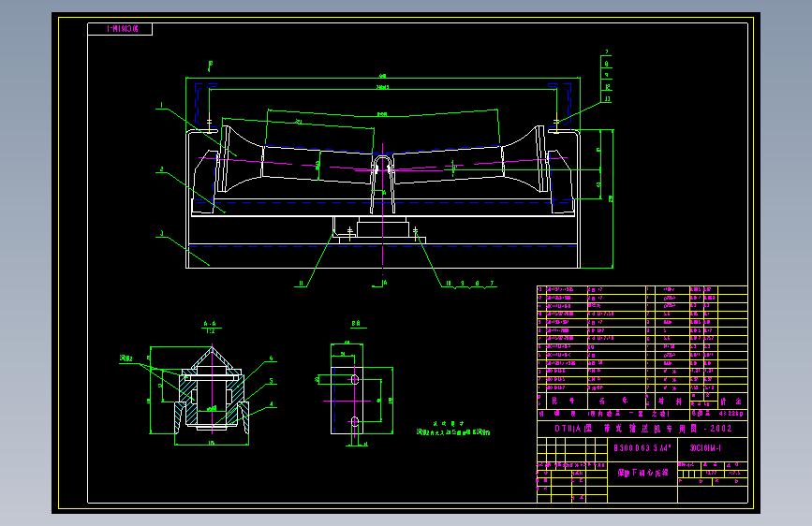Image resolution: width=812 pixels, height=526 pixels.
Task: Click the "1:2" scale under A-A label
Action: 210,330
